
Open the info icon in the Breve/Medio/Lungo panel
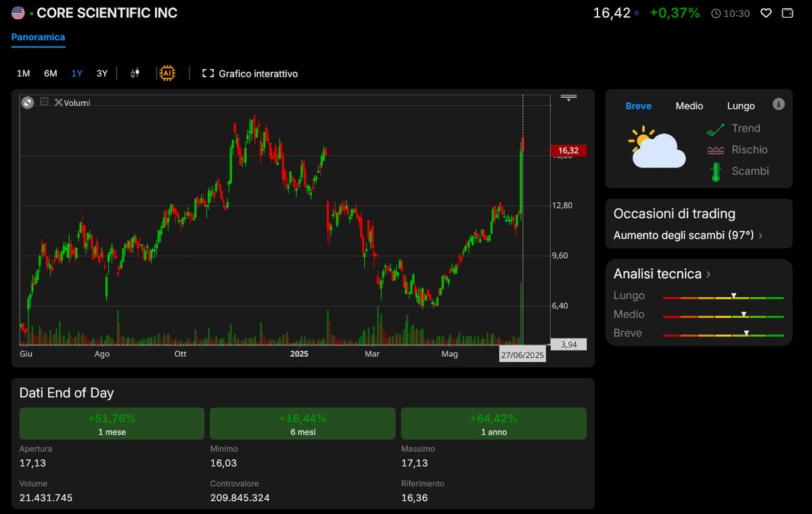point(779,104)
